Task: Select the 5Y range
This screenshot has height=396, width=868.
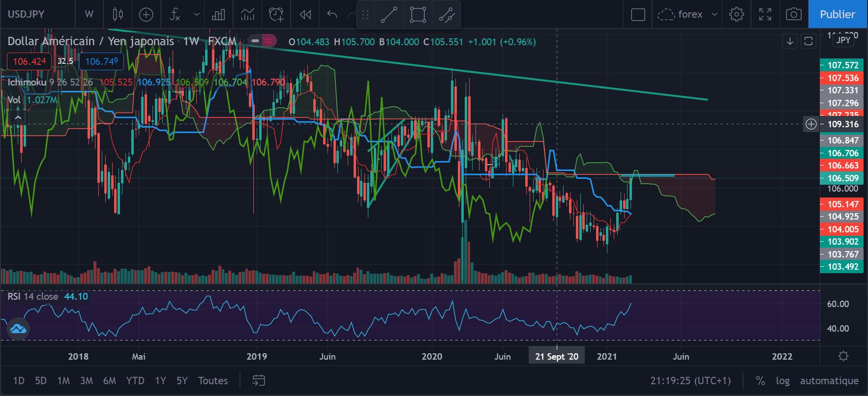Action: pyautogui.click(x=182, y=381)
